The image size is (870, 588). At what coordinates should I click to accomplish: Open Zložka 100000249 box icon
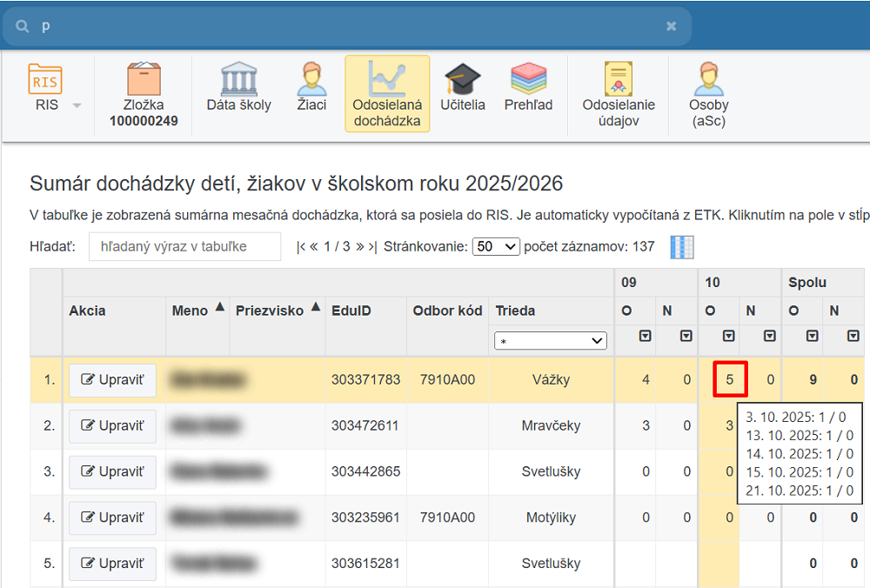[x=144, y=80]
